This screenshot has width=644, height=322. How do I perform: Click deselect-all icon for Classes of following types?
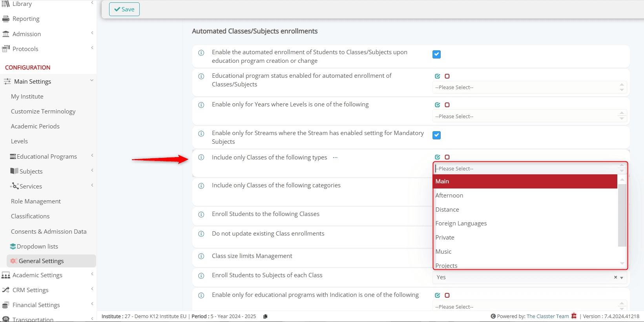point(447,157)
